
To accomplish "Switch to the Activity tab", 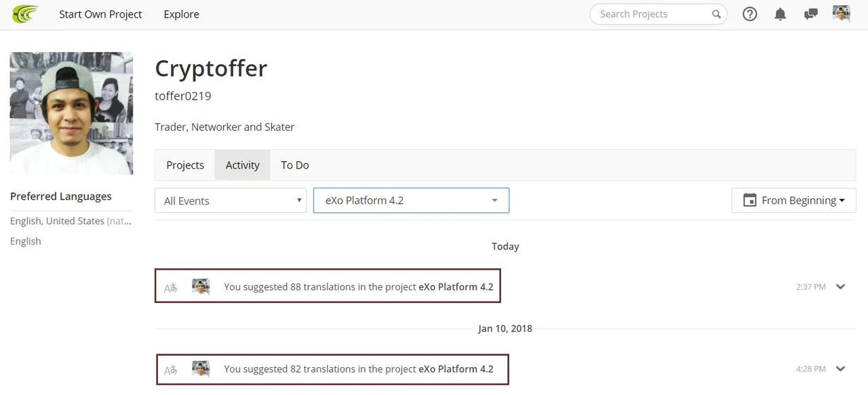I will click(x=243, y=165).
